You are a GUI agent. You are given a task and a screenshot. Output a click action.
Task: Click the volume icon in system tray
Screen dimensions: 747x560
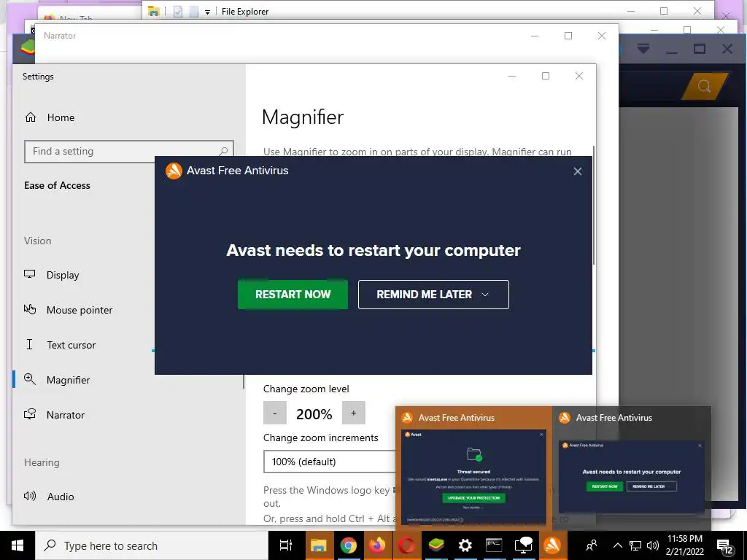[x=653, y=545]
